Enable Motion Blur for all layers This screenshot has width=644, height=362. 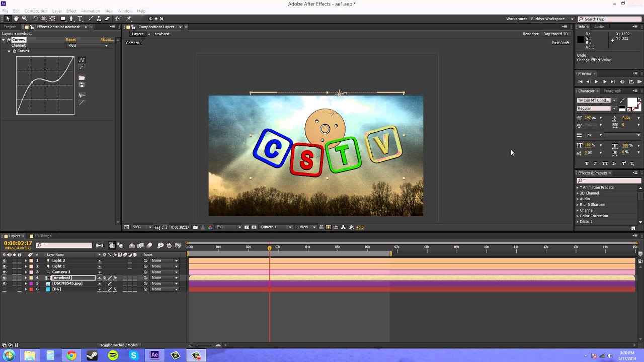(x=149, y=245)
